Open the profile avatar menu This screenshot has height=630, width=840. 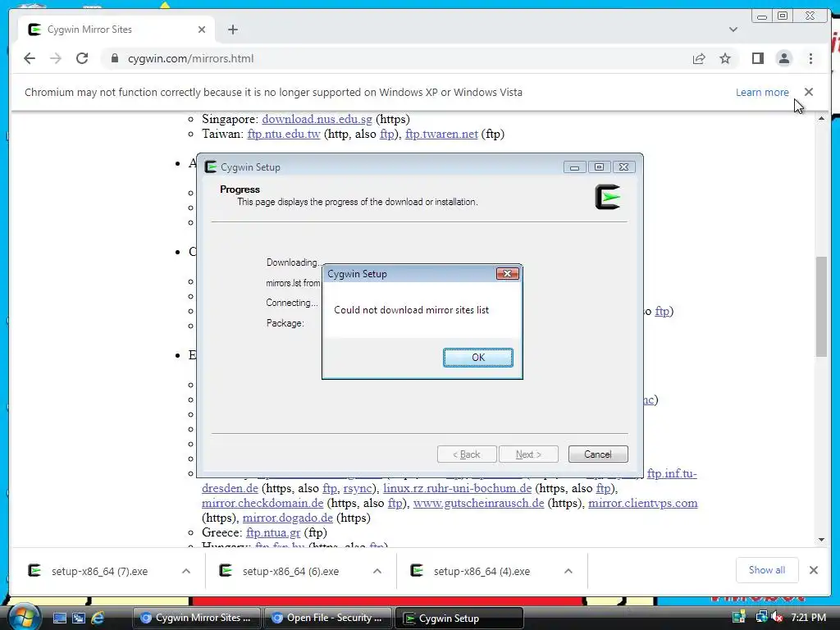(x=783, y=58)
